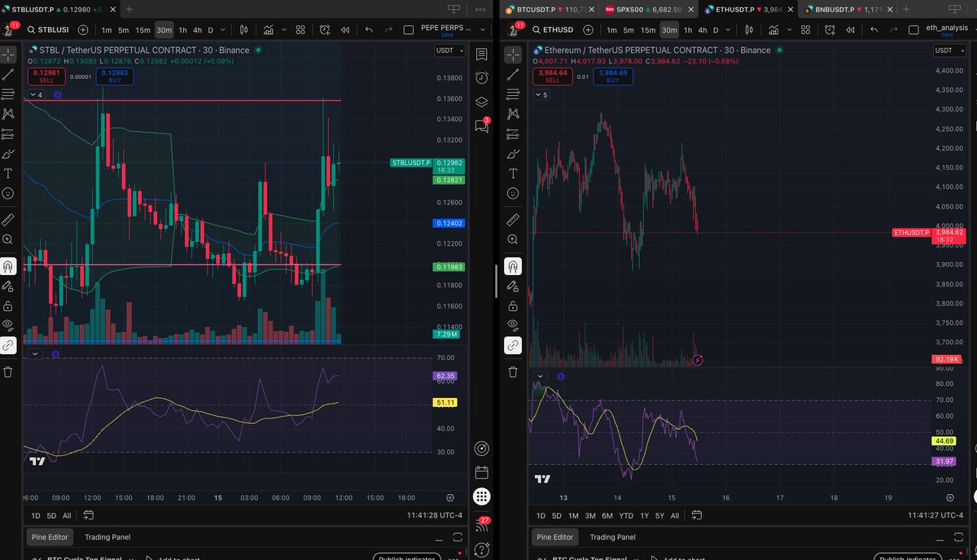
Task: Collapse the RSI pane legend on ETH chart
Action: (542, 376)
